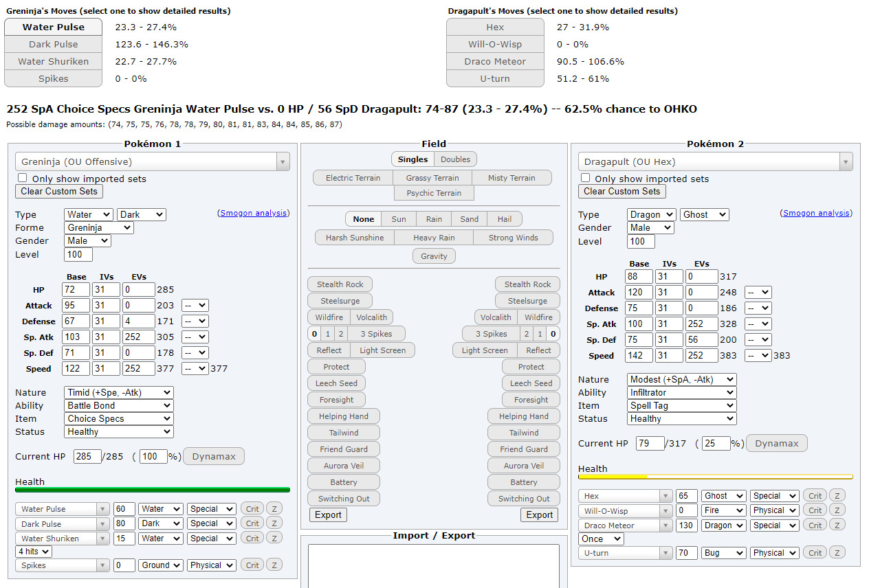869x588 pixels.
Task: Click Export button below Pokémon 2's field side
Action: coord(540,514)
